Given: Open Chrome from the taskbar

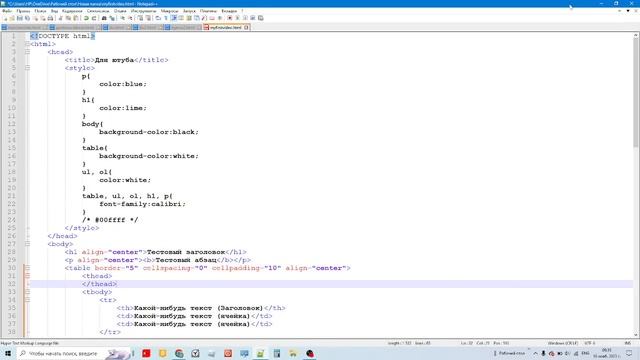Looking at the screenshot, I should click(179, 353).
